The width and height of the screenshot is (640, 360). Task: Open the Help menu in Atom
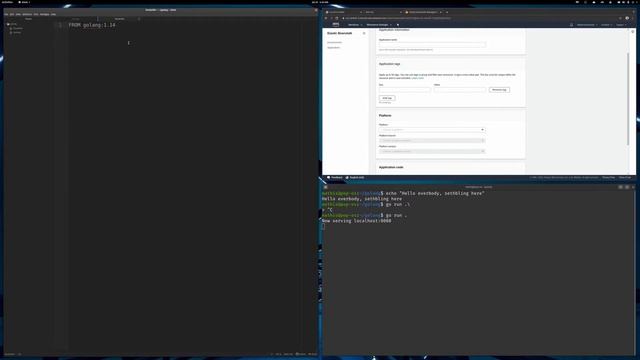53,14
